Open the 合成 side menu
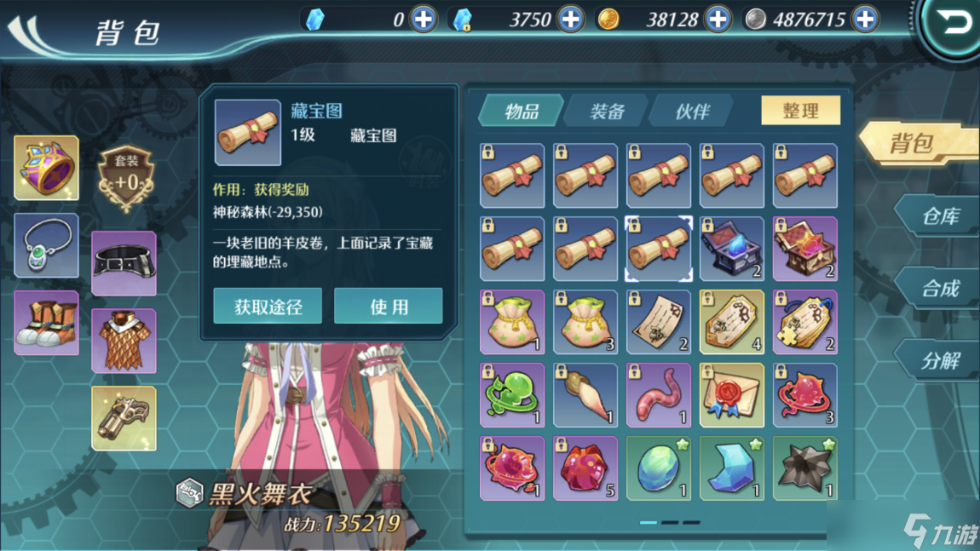 [x=939, y=289]
